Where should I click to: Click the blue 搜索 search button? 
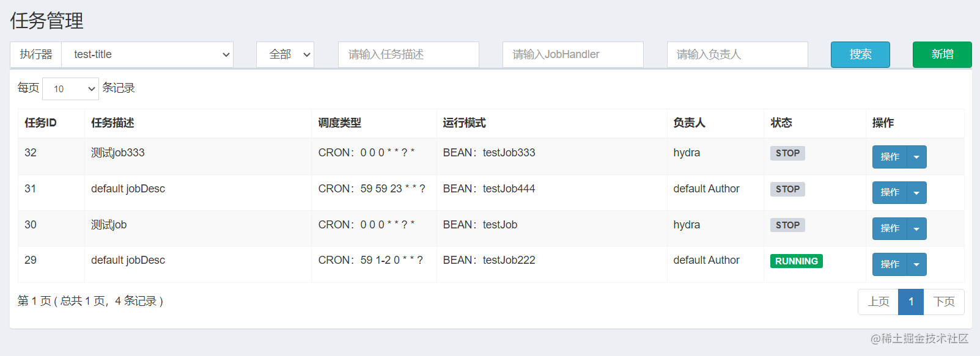click(x=860, y=54)
